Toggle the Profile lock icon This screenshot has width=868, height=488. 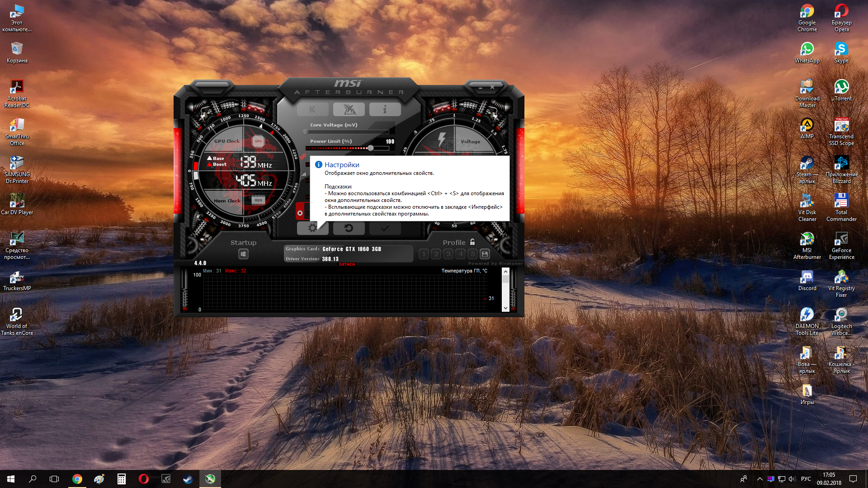pyautogui.click(x=472, y=242)
